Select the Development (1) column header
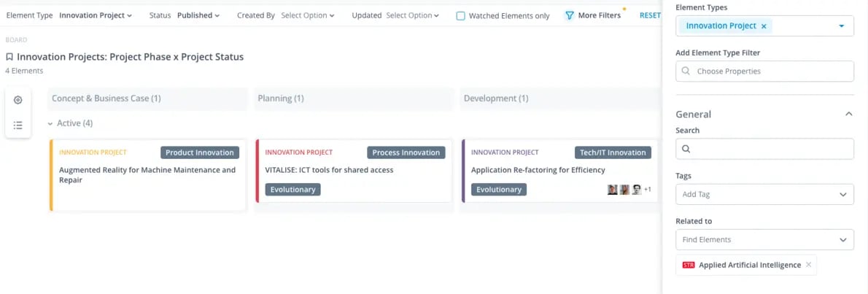 pos(559,98)
